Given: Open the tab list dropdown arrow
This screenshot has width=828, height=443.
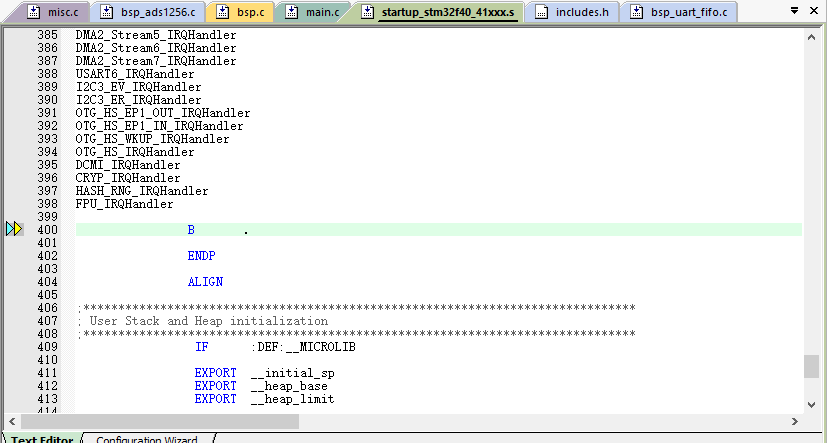Looking at the screenshot, I should point(794,11).
